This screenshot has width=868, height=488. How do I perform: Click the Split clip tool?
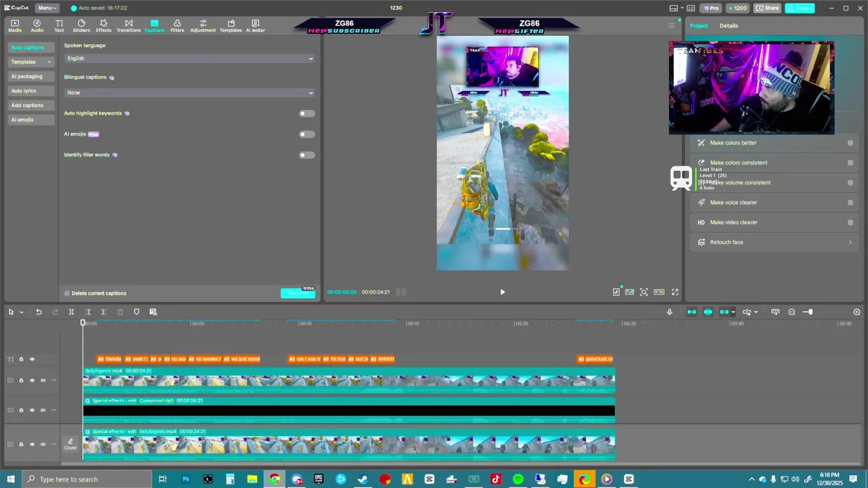tap(71, 312)
